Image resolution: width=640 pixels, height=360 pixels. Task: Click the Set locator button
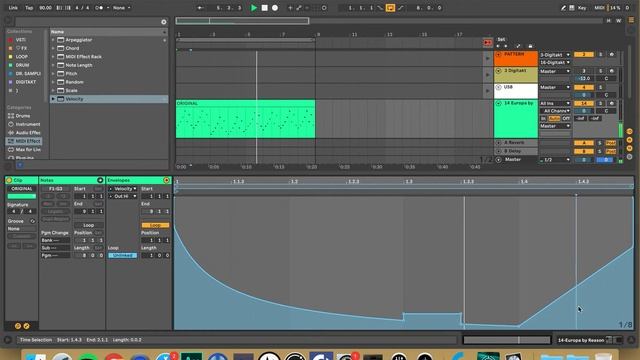(501, 39)
